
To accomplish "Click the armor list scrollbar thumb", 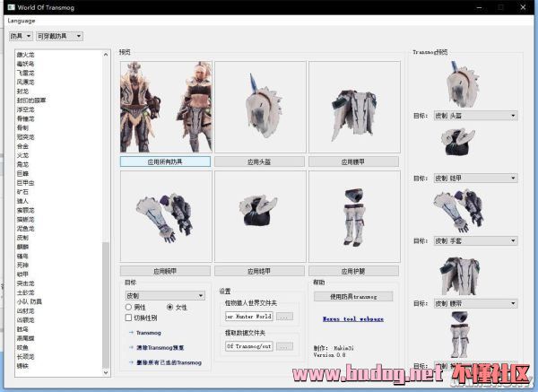I will [106, 305].
